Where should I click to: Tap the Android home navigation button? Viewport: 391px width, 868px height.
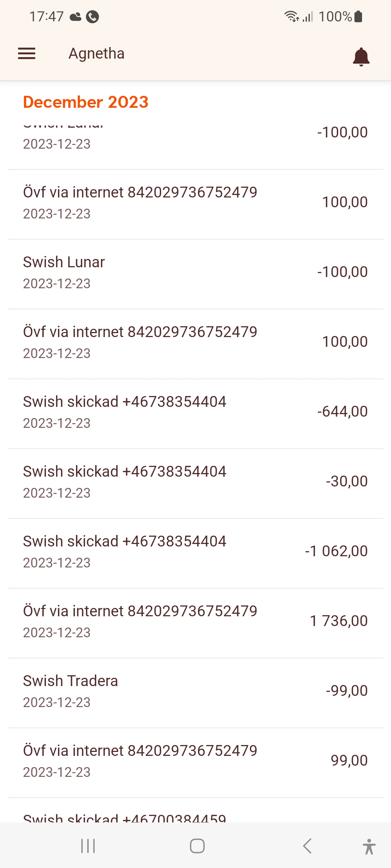click(197, 846)
